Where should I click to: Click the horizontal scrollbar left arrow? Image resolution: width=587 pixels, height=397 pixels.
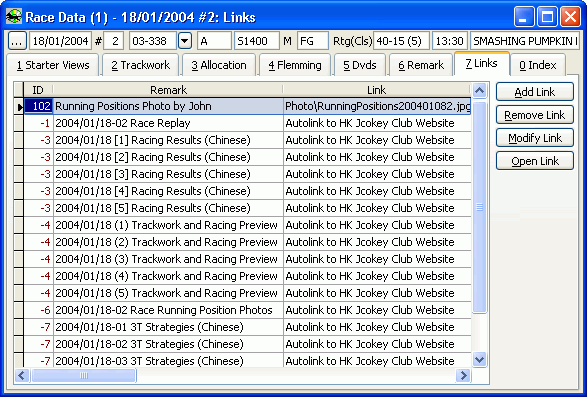[x=22, y=375]
